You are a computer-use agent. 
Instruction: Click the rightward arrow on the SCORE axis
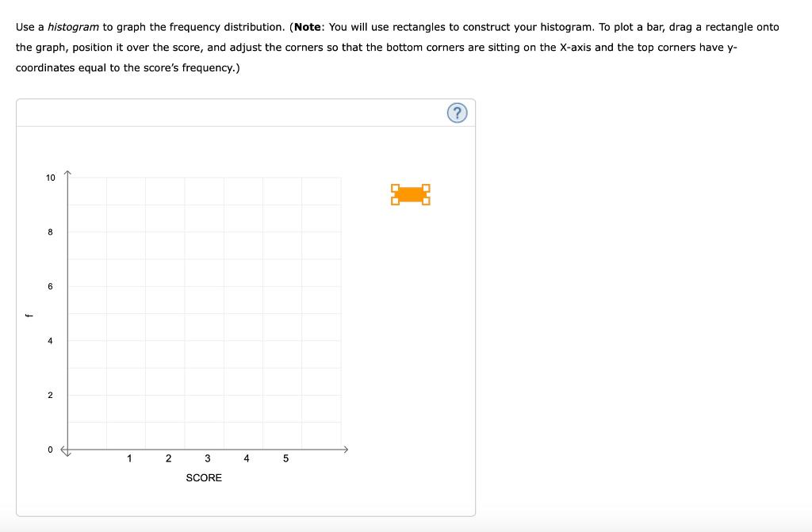347,449
